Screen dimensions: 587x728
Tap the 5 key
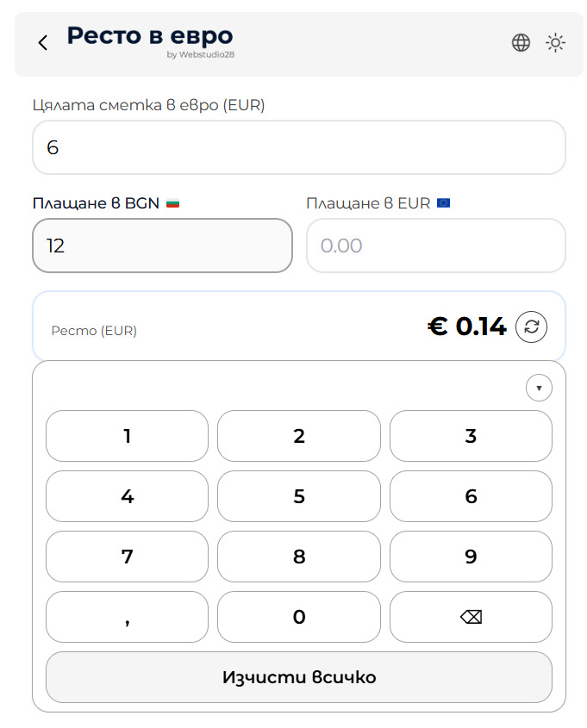pyautogui.click(x=298, y=496)
